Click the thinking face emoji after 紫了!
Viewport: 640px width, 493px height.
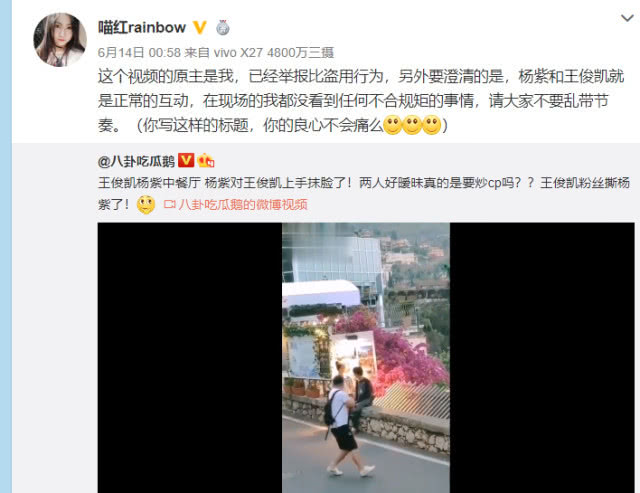146,204
